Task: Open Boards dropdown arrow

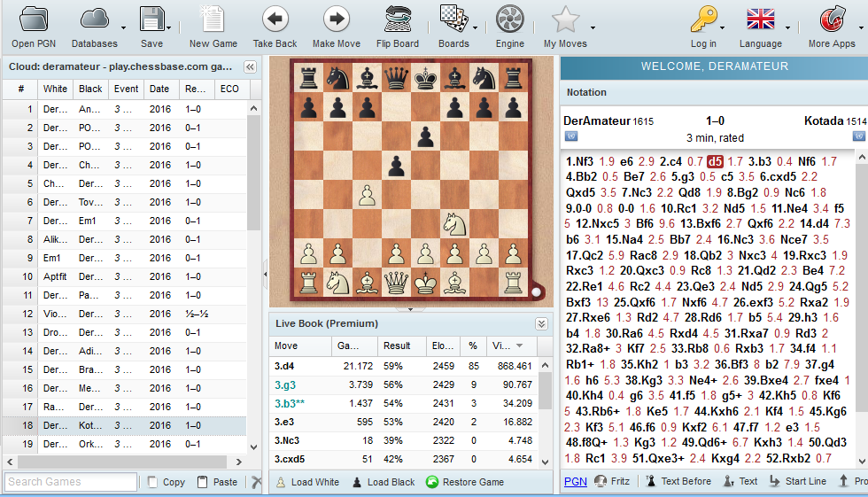Action: tap(475, 27)
